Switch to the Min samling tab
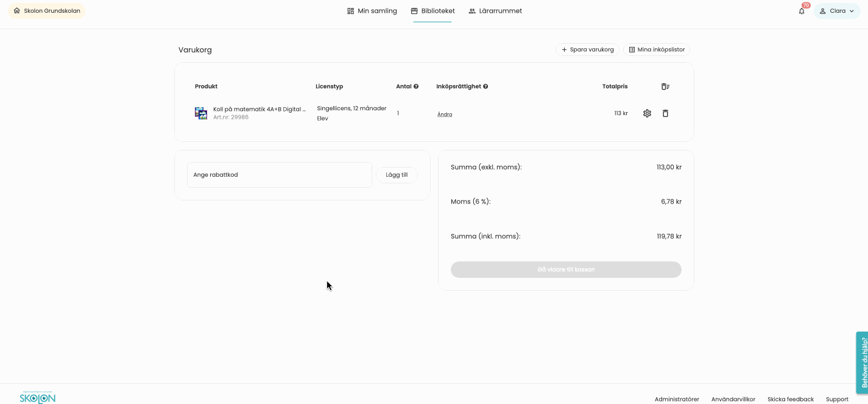The width and height of the screenshot is (868, 404). [x=372, y=10]
